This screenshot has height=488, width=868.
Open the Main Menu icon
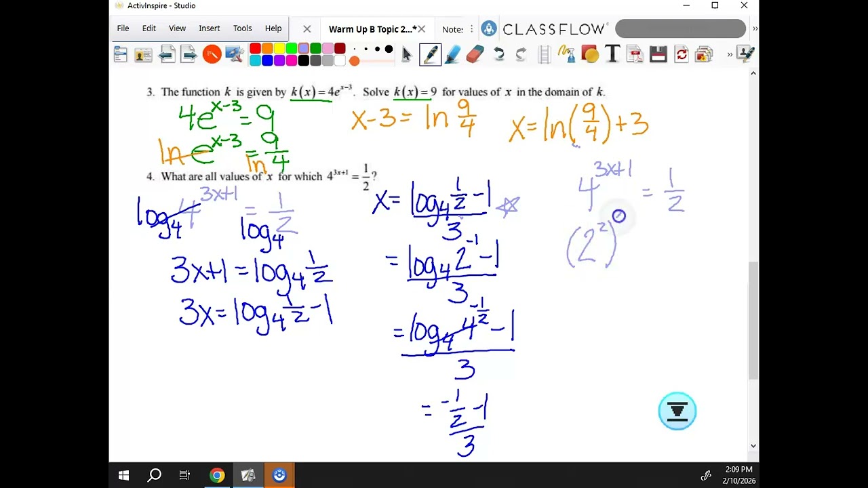pyautogui.click(x=121, y=54)
